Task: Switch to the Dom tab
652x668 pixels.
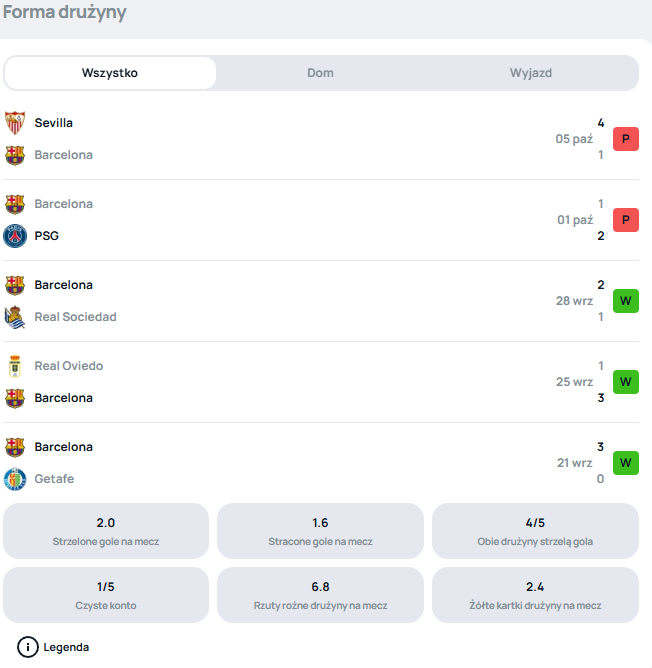Action: coord(320,73)
